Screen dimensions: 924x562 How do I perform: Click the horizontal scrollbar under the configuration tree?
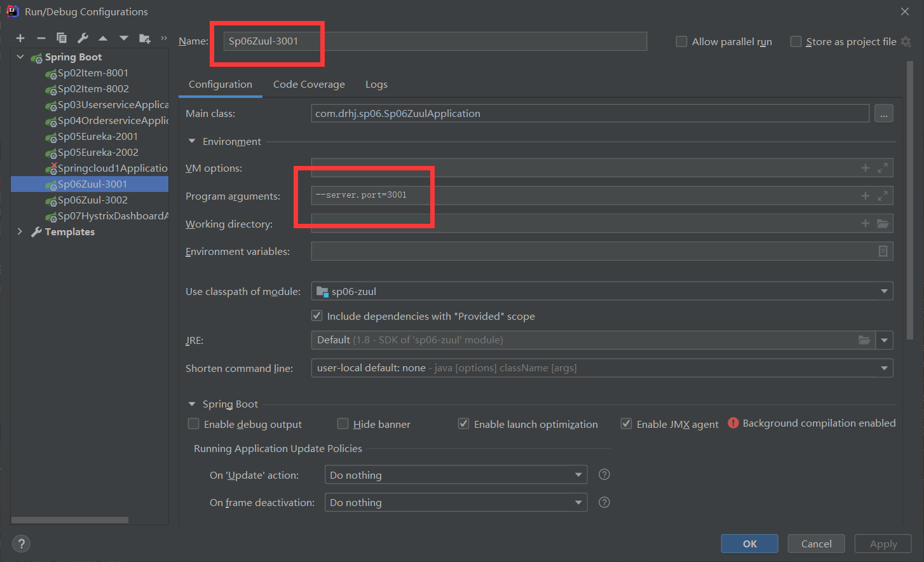(x=70, y=520)
